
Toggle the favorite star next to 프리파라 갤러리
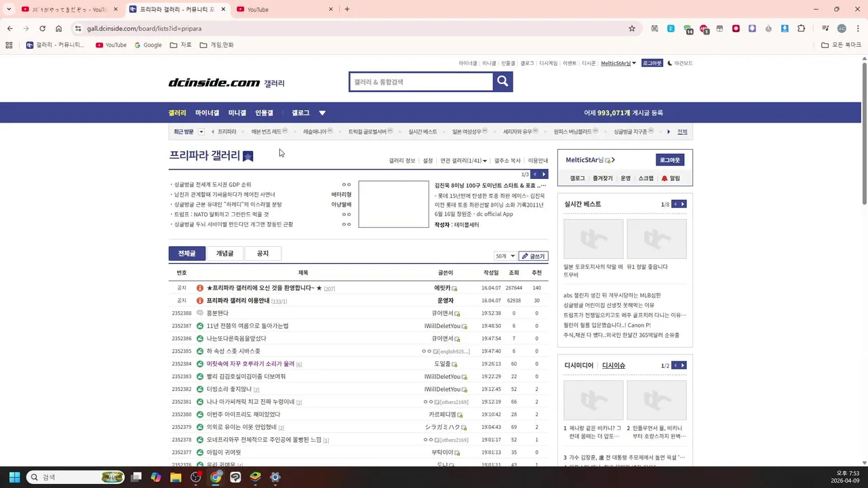point(248,156)
